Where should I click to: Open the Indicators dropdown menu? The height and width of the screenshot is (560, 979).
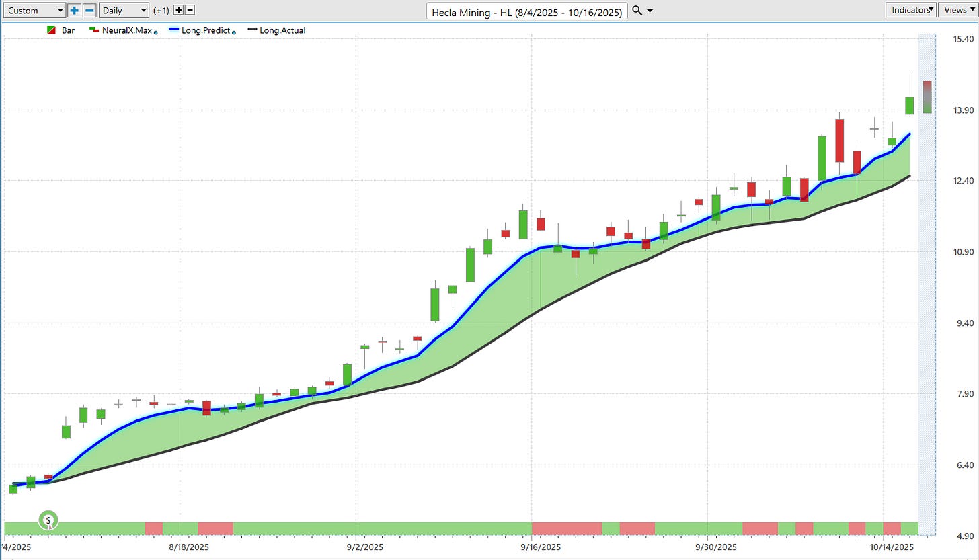click(x=910, y=10)
